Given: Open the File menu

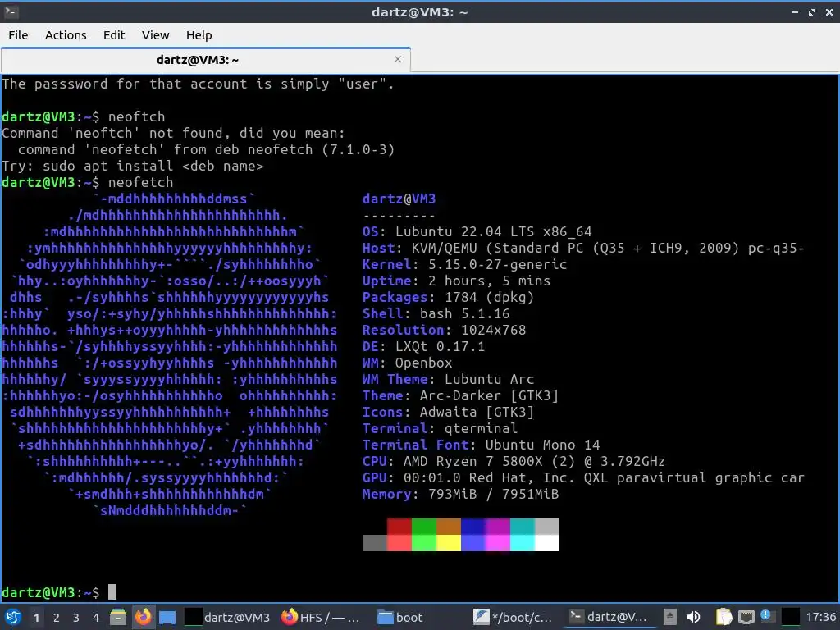Looking at the screenshot, I should coord(18,34).
